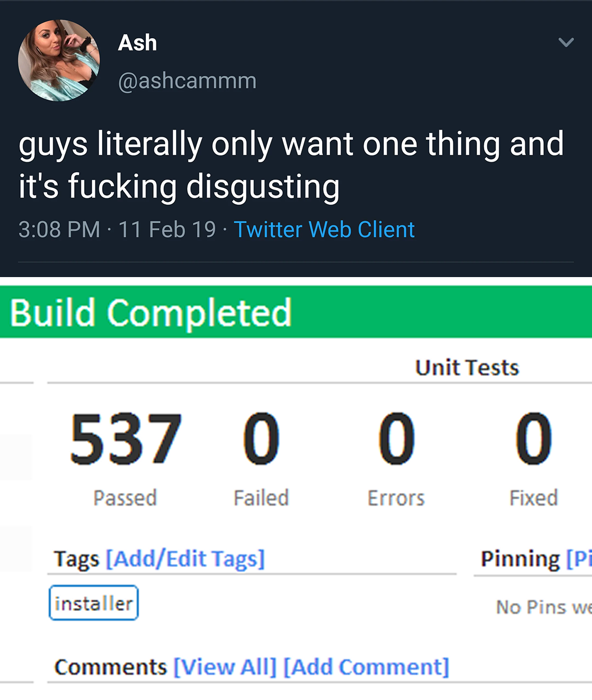Select the tweet text about guys
Viewport: 592px width, 700px height.
tap(291, 165)
